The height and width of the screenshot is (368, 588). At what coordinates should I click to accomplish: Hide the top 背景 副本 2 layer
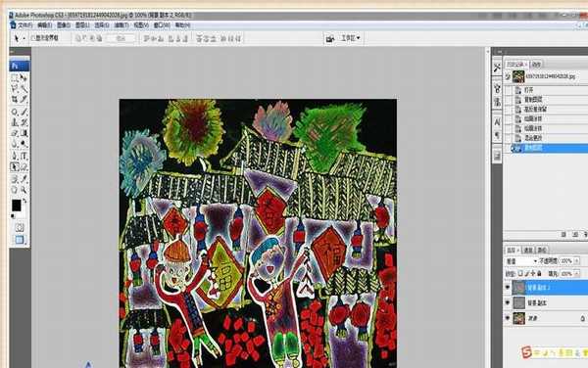pos(508,287)
